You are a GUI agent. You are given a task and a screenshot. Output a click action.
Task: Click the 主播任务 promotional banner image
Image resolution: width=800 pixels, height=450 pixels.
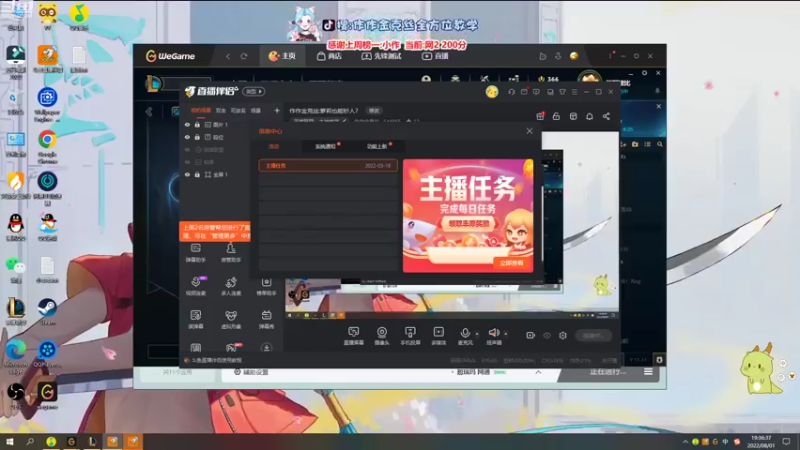coord(468,215)
